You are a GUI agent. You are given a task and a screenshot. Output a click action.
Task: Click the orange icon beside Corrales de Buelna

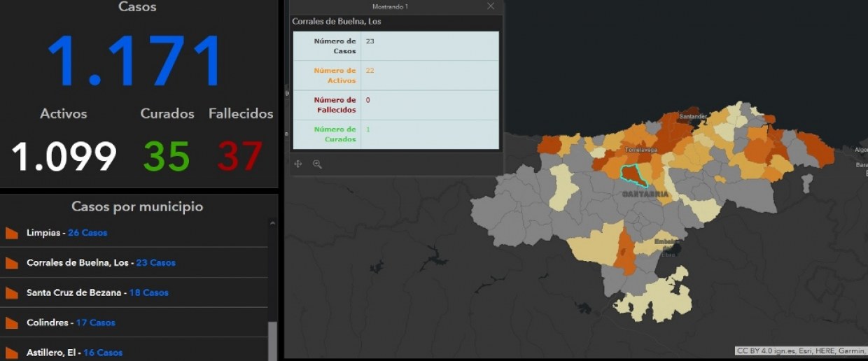tap(12, 263)
